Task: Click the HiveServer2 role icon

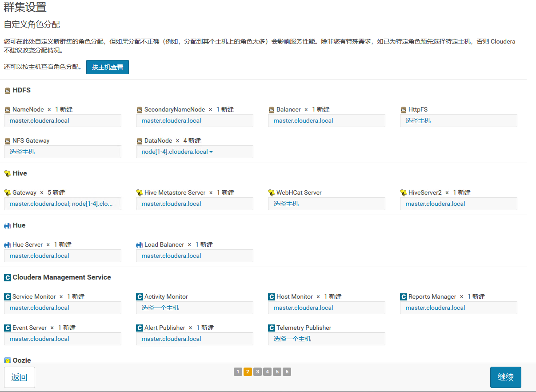Action: point(404,192)
